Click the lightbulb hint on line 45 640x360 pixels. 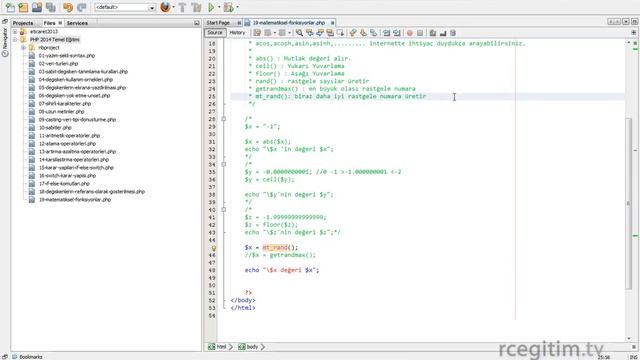click(x=213, y=248)
